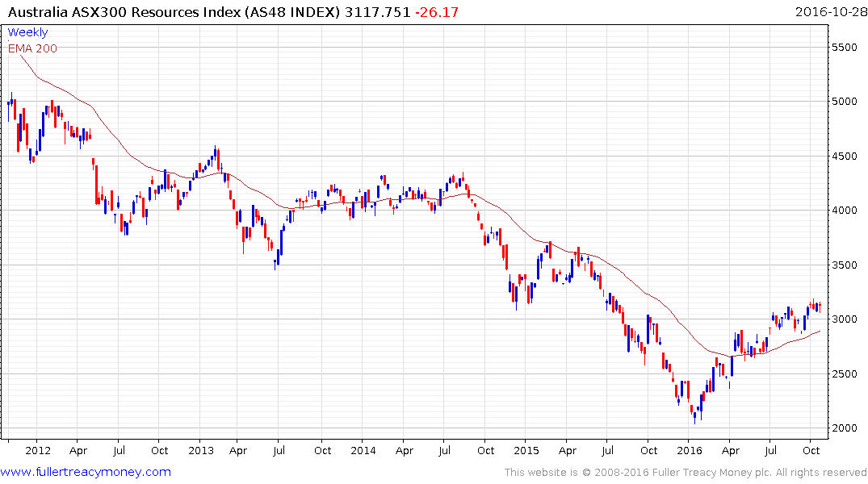This screenshot has height=484, width=868.
Task: Click the 'EMA 200' legend label
Action: (32, 48)
